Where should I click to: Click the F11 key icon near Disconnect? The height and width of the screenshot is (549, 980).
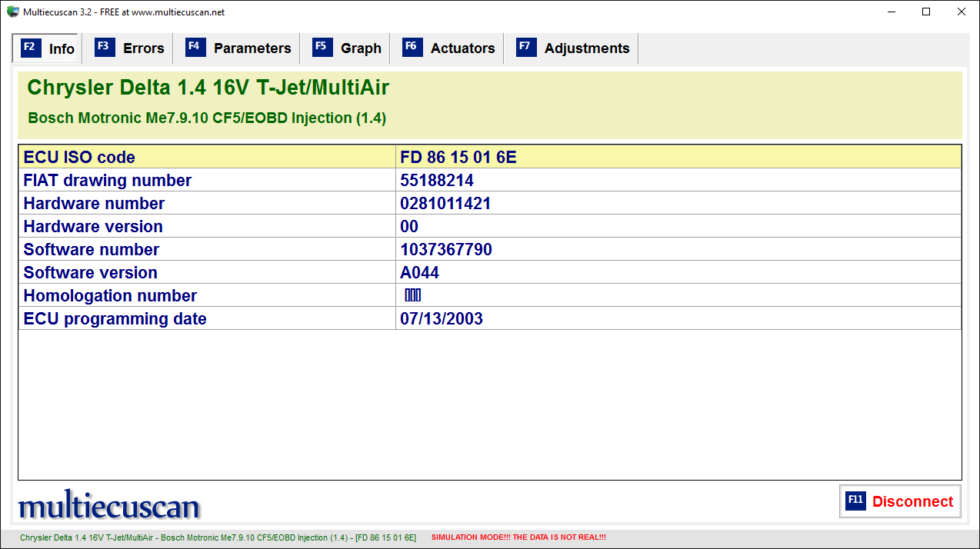pos(856,501)
